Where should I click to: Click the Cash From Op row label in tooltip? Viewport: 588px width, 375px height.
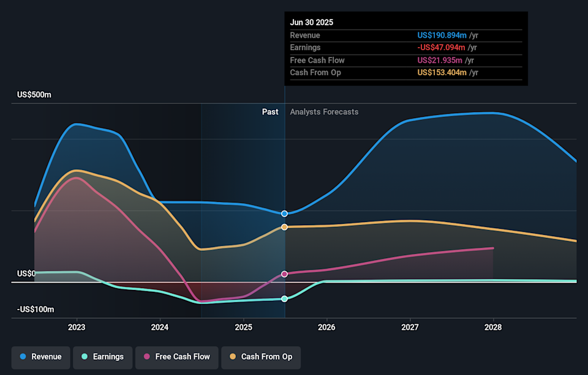tap(315, 73)
